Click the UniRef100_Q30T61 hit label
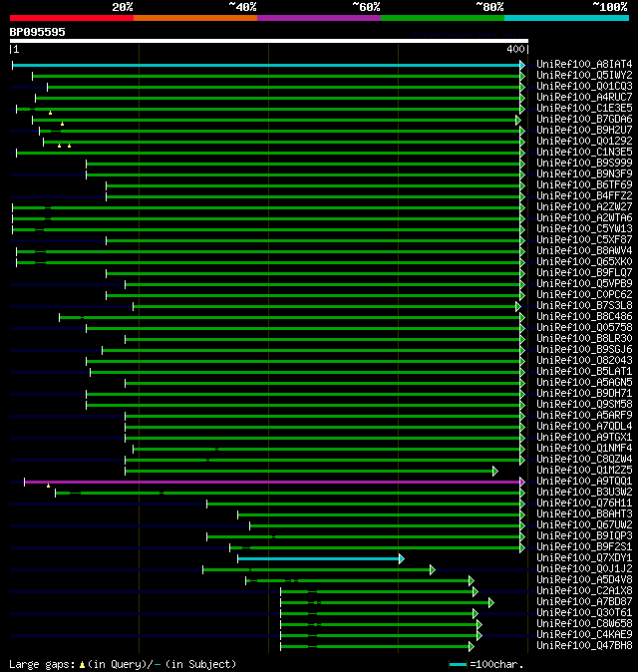The height and width of the screenshot is (672, 638). (x=584, y=613)
